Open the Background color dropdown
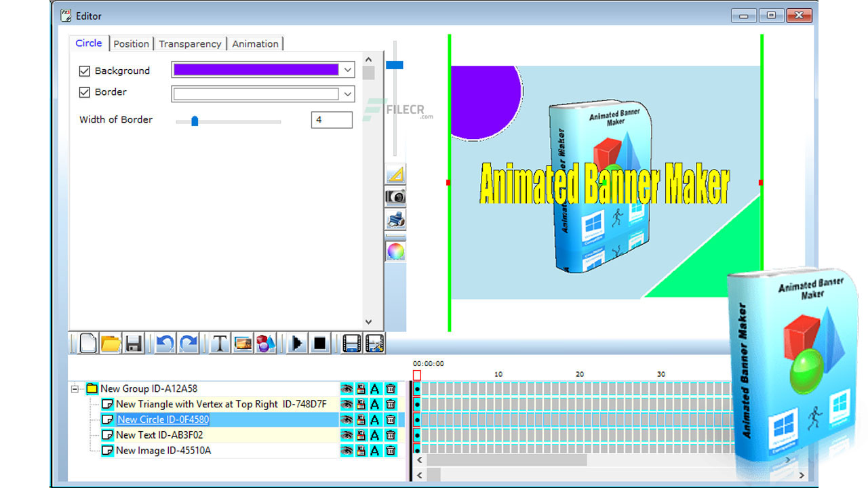This screenshot has height=488, width=868. pyautogui.click(x=348, y=70)
